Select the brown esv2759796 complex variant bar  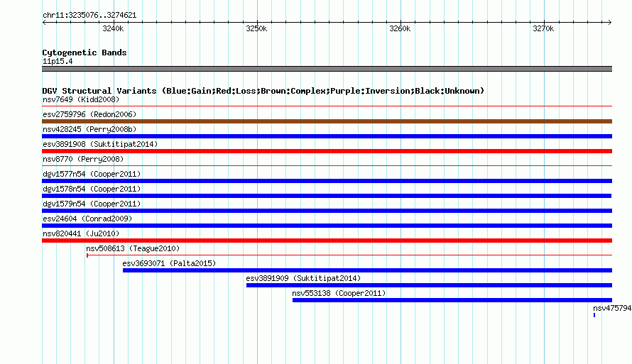[x=327, y=121]
